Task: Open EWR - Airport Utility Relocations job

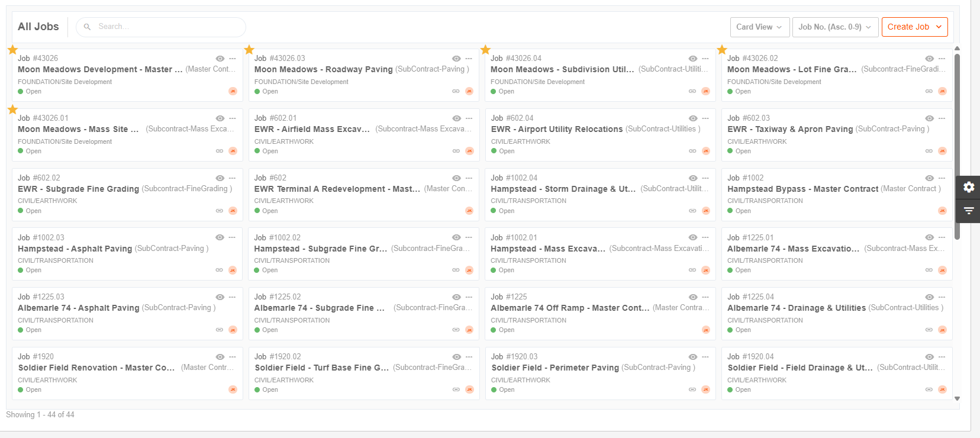Action: [x=557, y=129]
